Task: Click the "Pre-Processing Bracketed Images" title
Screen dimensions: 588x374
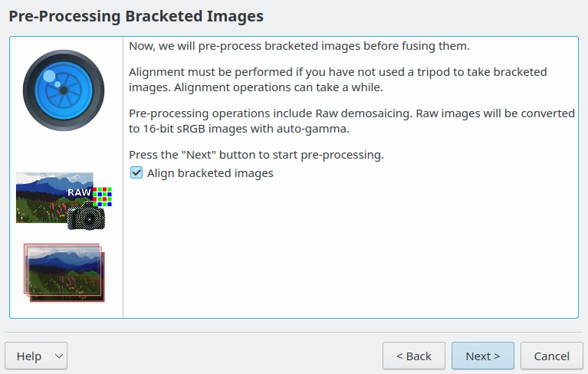Action: click(x=136, y=16)
